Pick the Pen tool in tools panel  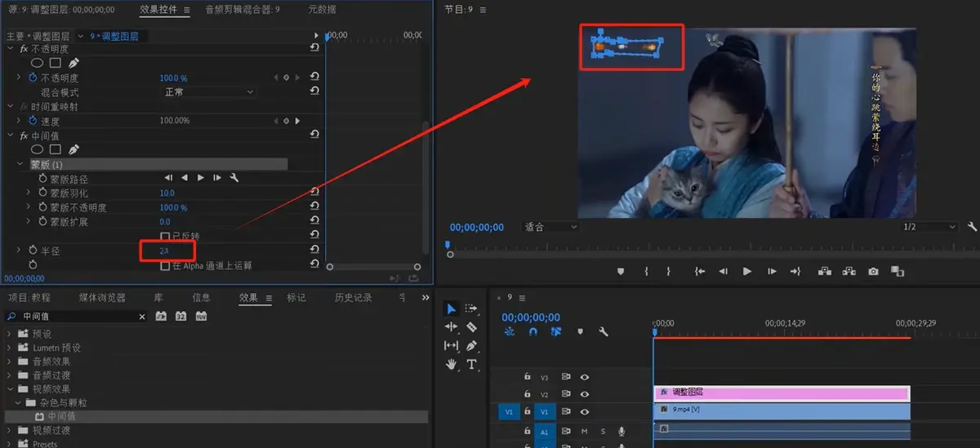click(x=471, y=345)
